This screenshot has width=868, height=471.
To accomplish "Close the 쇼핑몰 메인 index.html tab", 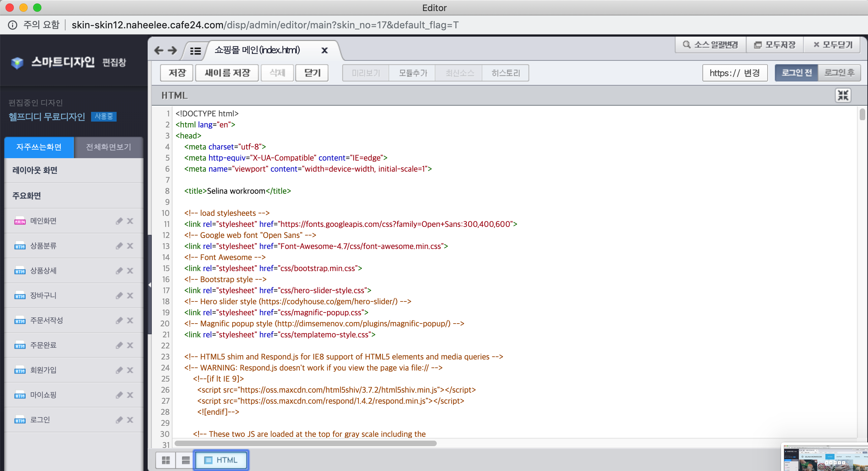I will 324,50.
